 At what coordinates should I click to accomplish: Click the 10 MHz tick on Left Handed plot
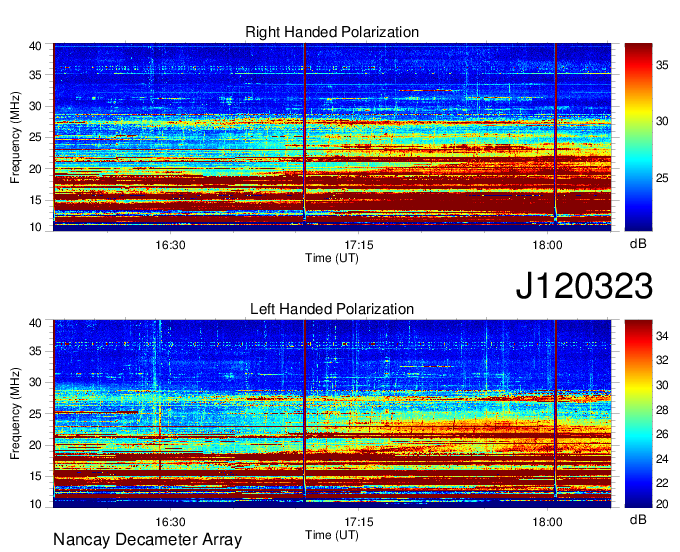coord(35,504)
